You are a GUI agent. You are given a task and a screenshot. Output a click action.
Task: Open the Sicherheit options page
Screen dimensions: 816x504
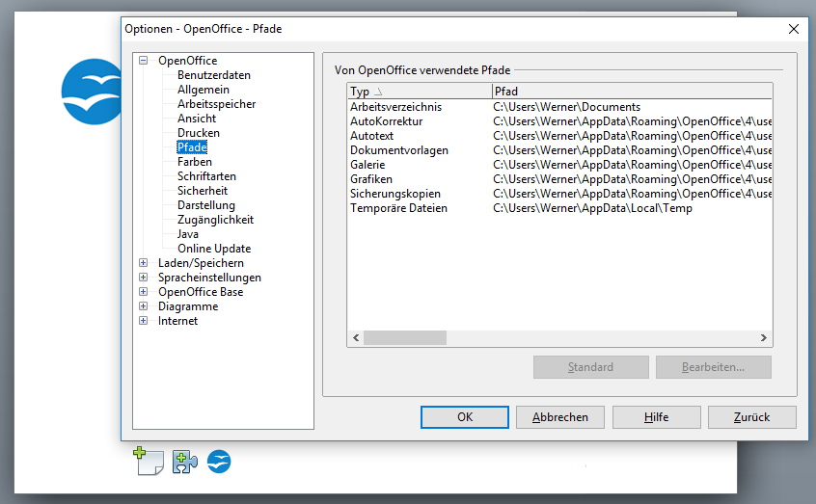[202, 191]
